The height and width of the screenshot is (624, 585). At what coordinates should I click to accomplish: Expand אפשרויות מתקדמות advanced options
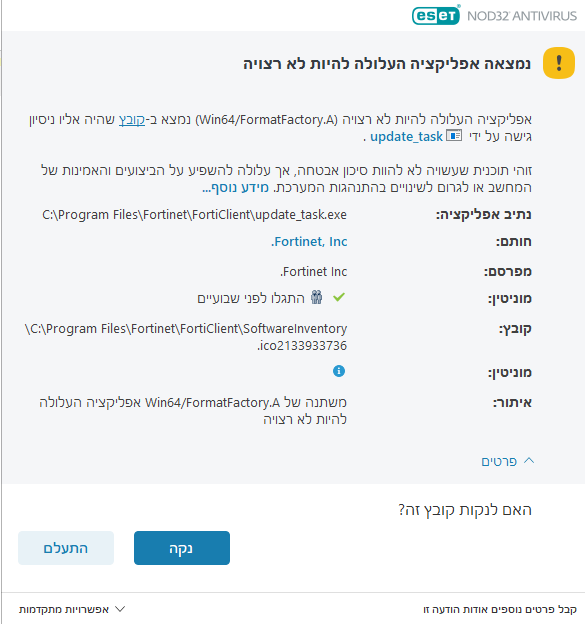pyautogui.click(x=72, y=609)
